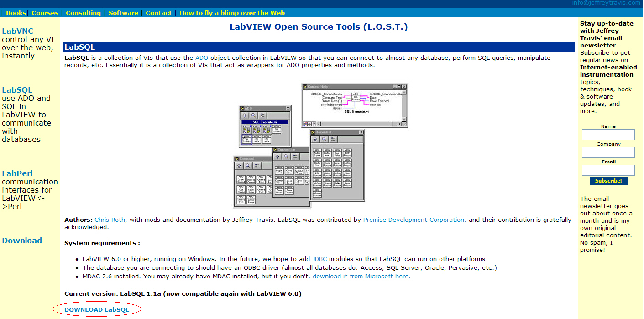Click the 'Current version: LabSQL 1.1a' line

183,293
